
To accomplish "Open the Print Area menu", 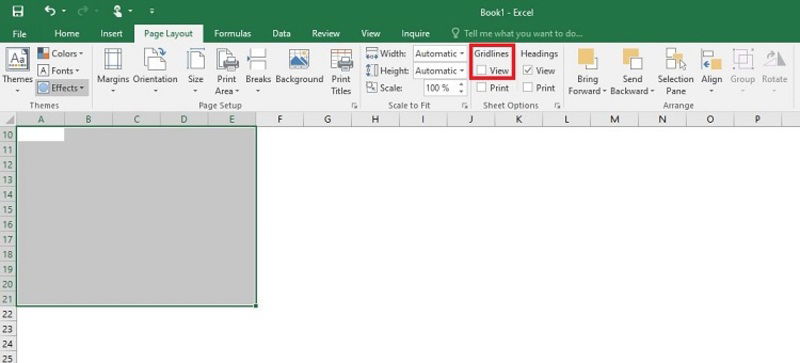I will pyautogui.click(x=227, y=71).
